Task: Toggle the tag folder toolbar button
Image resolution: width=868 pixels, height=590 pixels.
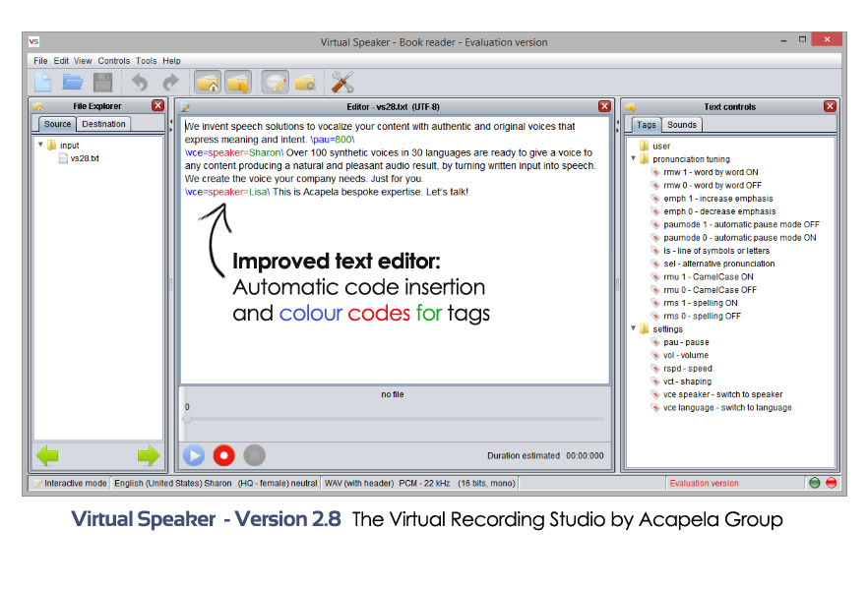Action: (x=238, y=83)
